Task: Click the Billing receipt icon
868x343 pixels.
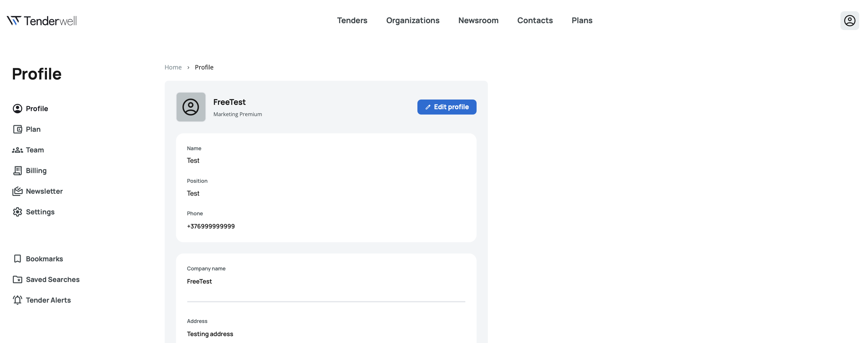Action: [x=17, y=171]
